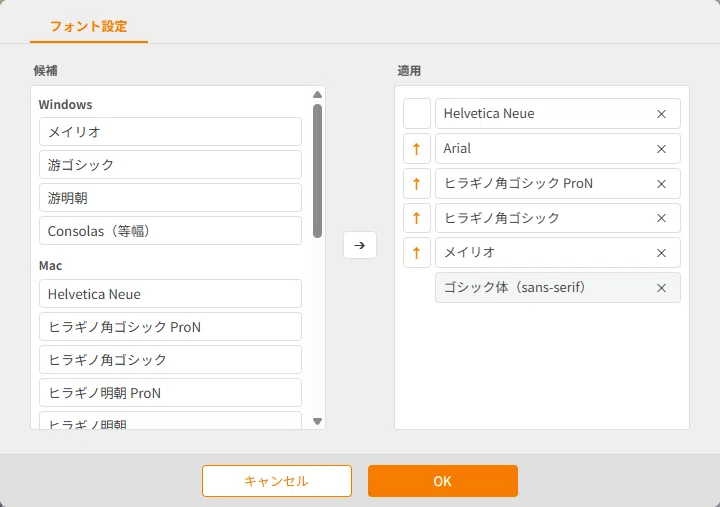Image resolution: width=720 pixels, height=507 pixels.
Task: Click the キャンセル button
Action: coord(277,481)
